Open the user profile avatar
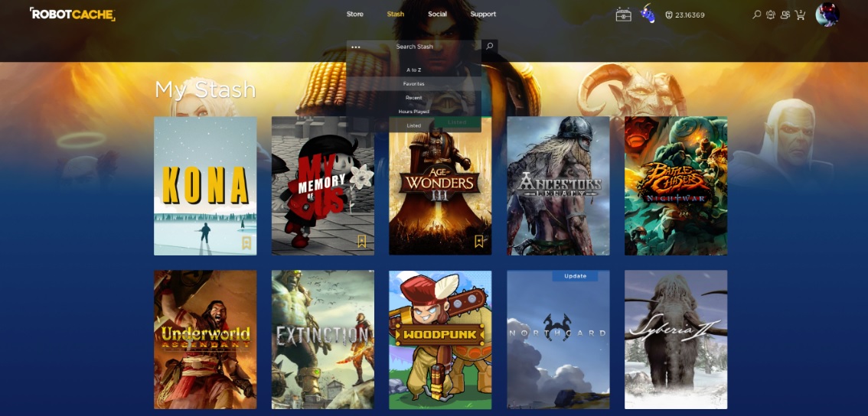 (827, 15)
